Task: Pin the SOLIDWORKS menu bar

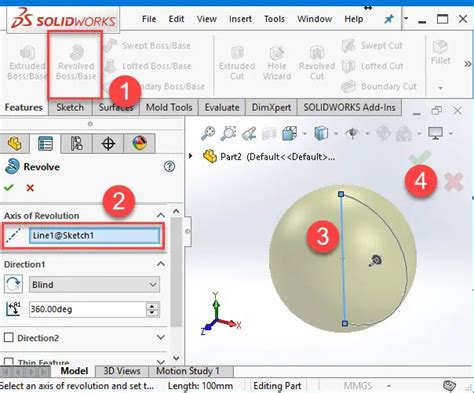Action: pos(389,19)
